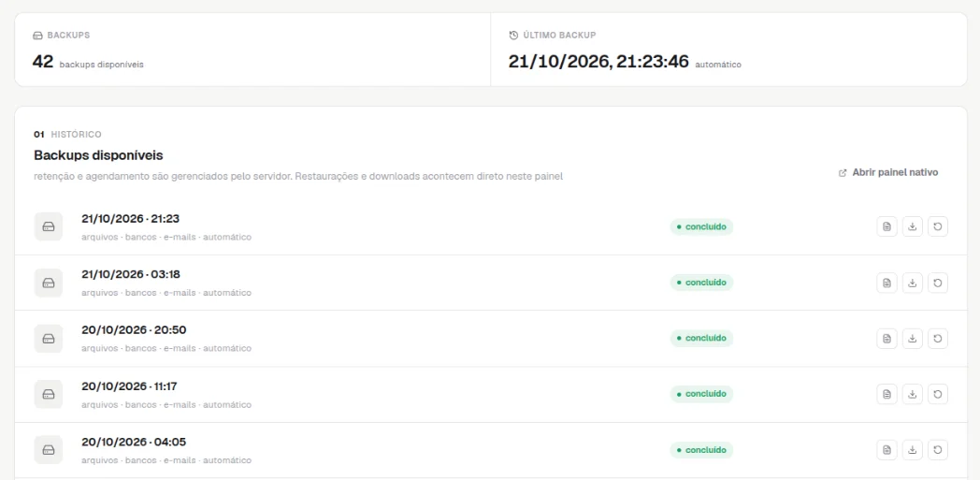Click the 01 HISTÓRICO section label
This screenshot has height=480, width=980.
pos(67,135)
